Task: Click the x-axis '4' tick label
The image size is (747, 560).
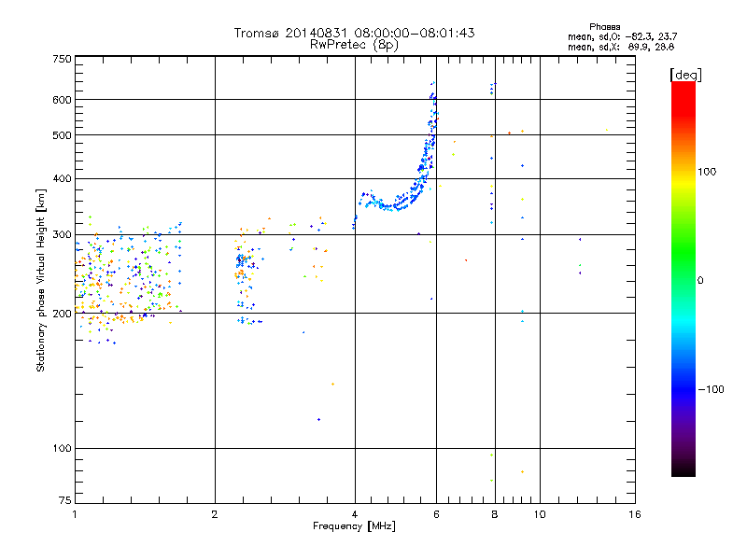Action: click(355, 514)
